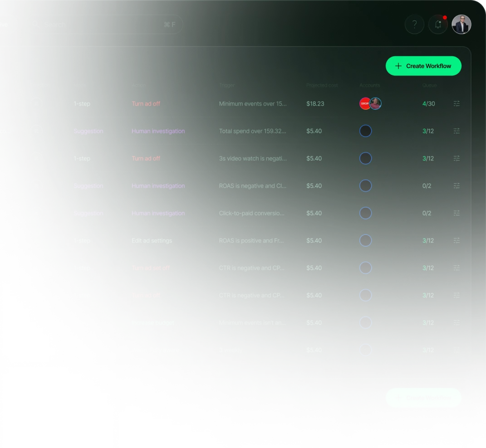Viewport: 486px width, 448px height.
Task: Open the notifications bell
Action: [x=438, y=24]
